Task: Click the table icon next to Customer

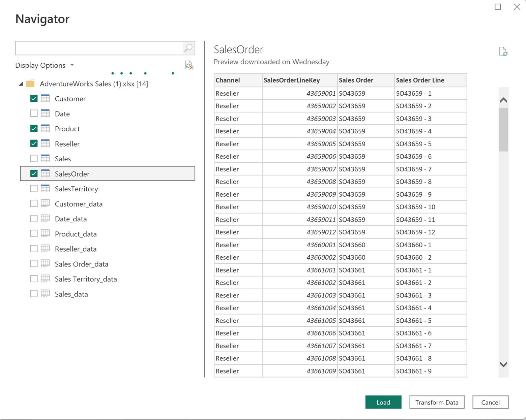Action: (45, 98)
